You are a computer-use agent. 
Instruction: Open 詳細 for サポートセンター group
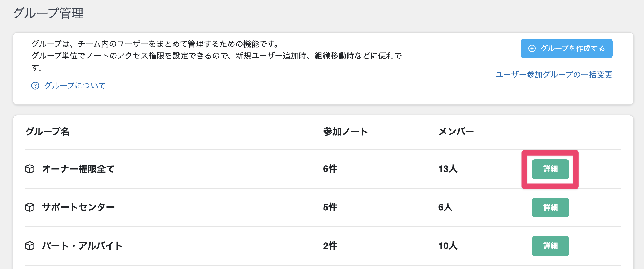tap(550, 208)
